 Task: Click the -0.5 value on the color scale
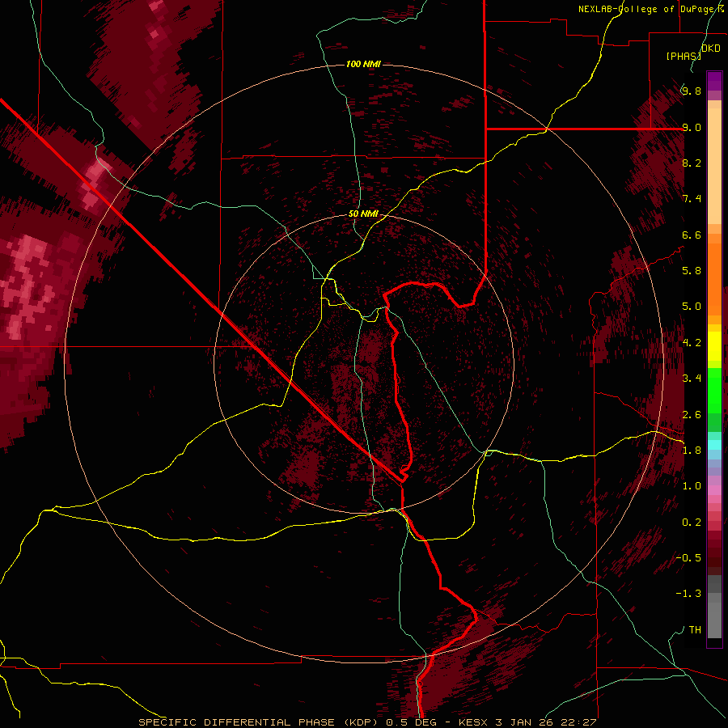688,558
